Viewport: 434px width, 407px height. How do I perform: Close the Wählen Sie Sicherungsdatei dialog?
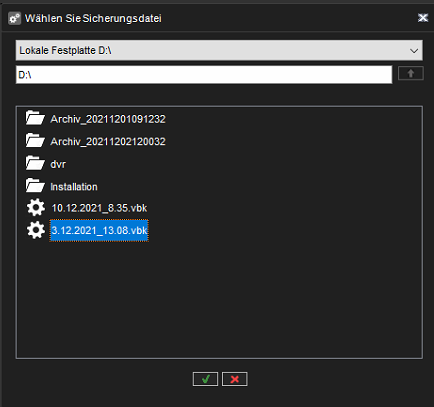[423, 18]
